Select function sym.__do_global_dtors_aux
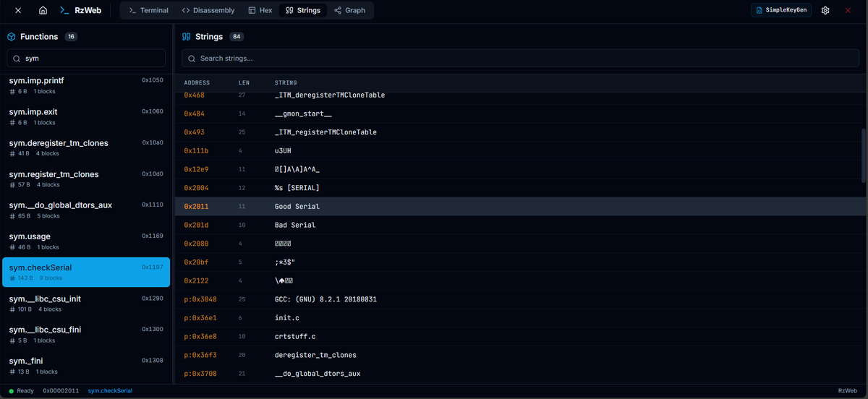 [x=86, y=210]
